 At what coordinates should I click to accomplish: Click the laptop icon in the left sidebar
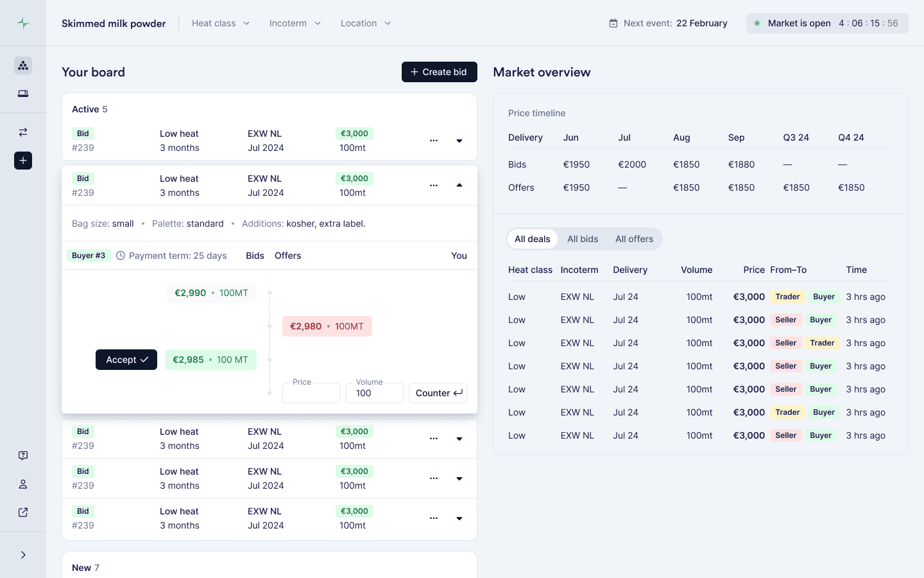23,94
